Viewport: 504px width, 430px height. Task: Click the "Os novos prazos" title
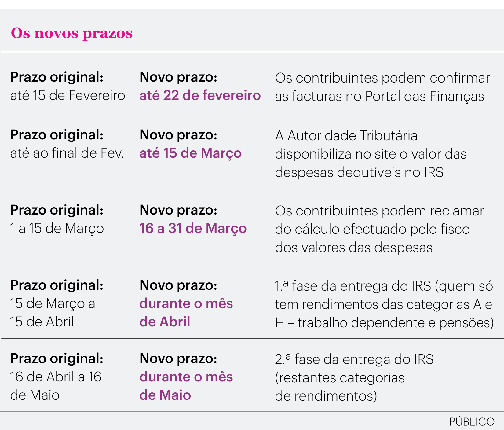coord(72,33)
